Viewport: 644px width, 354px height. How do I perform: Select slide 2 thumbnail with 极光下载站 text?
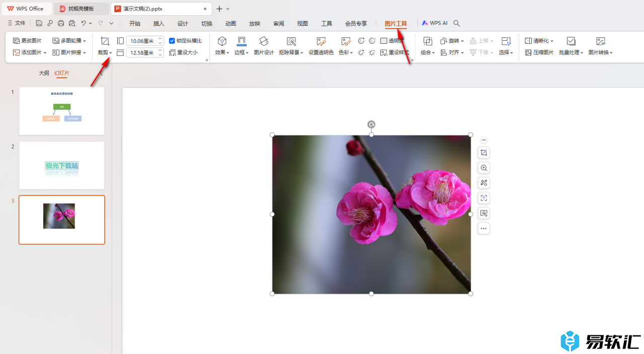[62, 165]
